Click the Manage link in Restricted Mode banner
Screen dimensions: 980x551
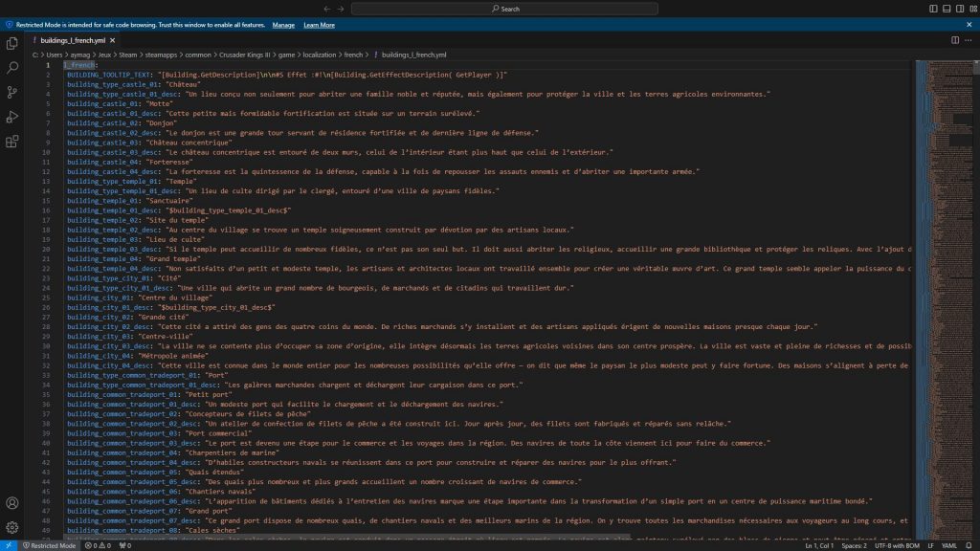coord(283,24)
